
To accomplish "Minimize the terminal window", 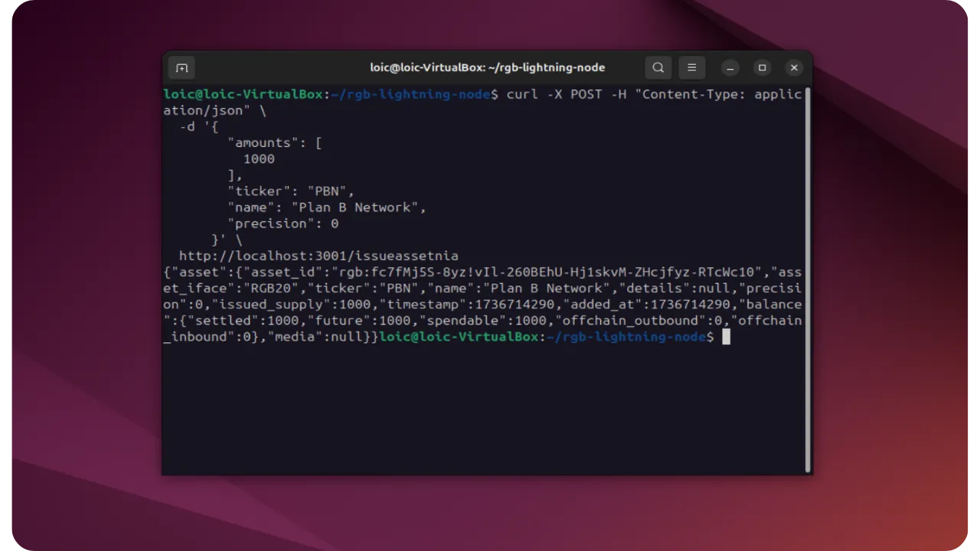I will 730,67.
